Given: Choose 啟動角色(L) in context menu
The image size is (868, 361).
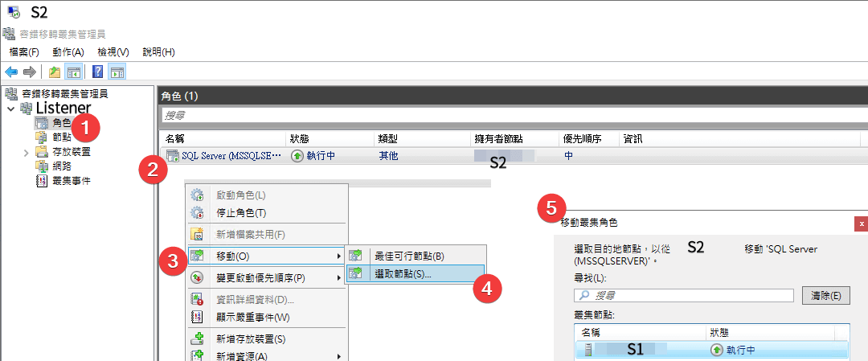Looking at the screenshot, I should point(268,195).
